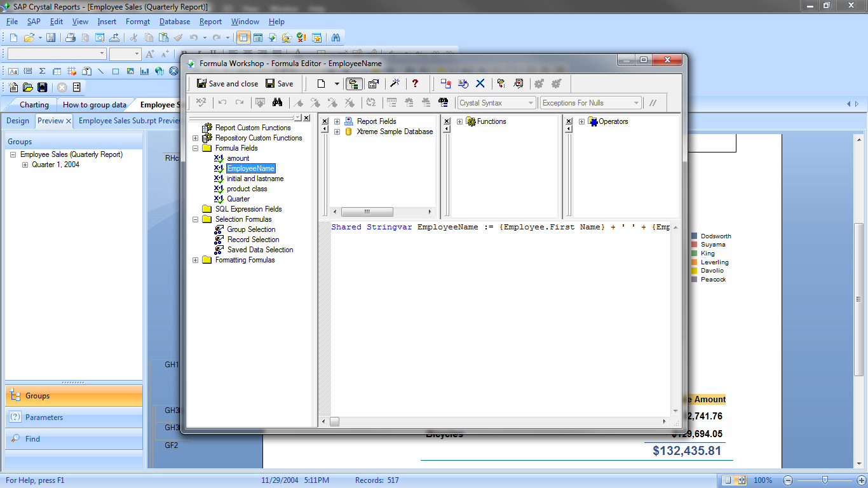This screenshot has width=868, height=488.
Task: Expand Repository Custom Functions node
Action: coord(196,138)
